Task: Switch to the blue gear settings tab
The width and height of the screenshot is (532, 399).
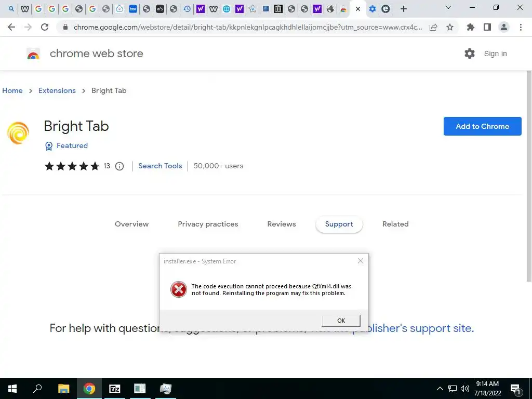Action: pos(372,9)
